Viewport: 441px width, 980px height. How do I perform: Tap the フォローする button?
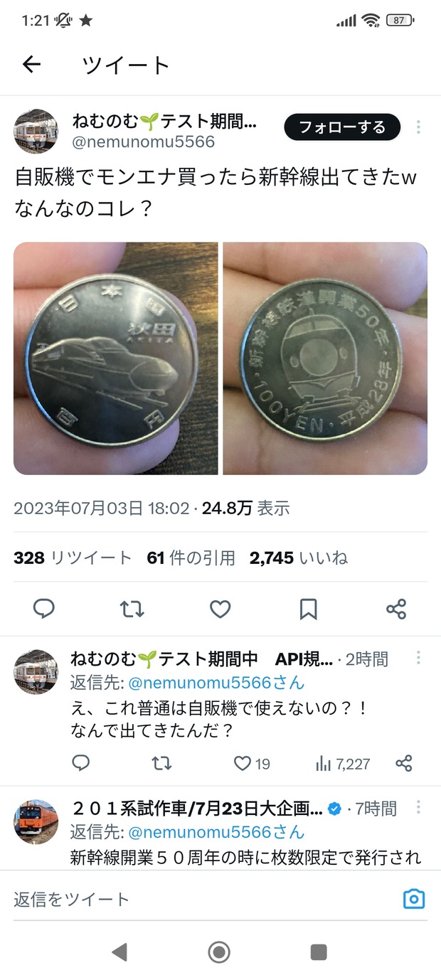342,127
